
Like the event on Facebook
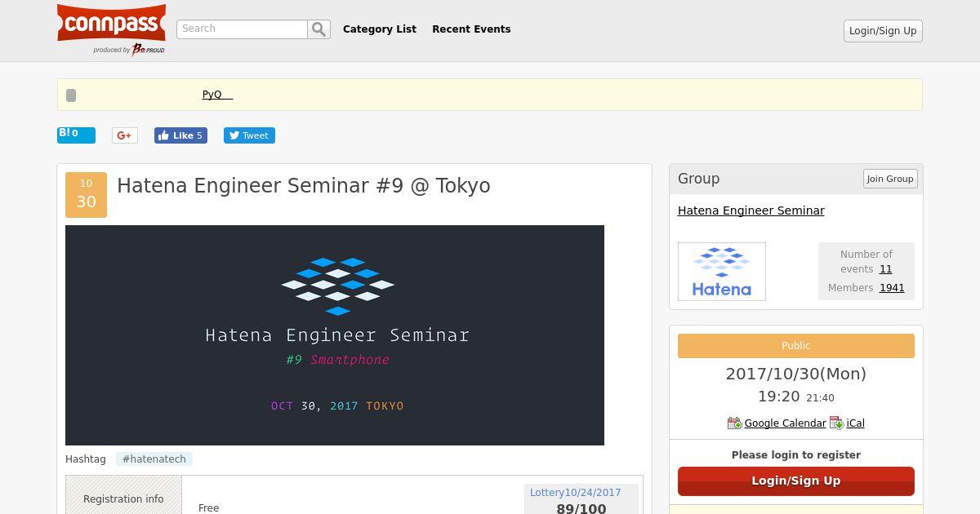point(180,135)
